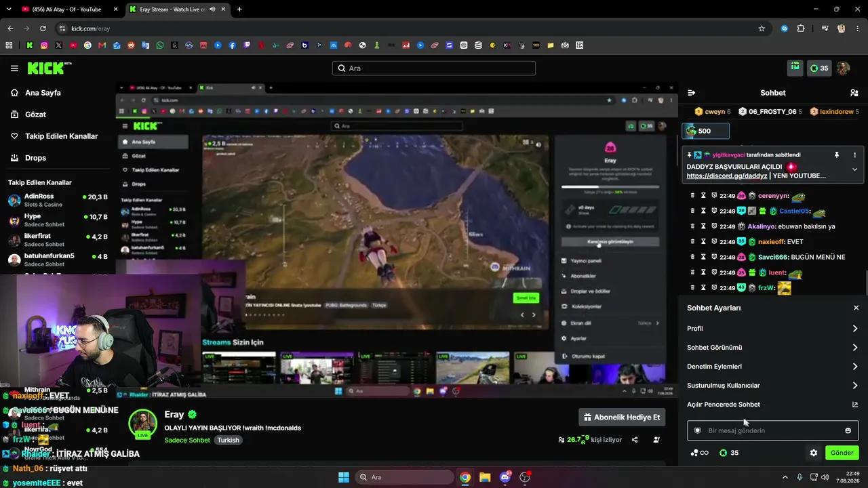868x488 pixels.
Task: Open AdinRoss channel in followed list
Action: [x=58, y=201]
